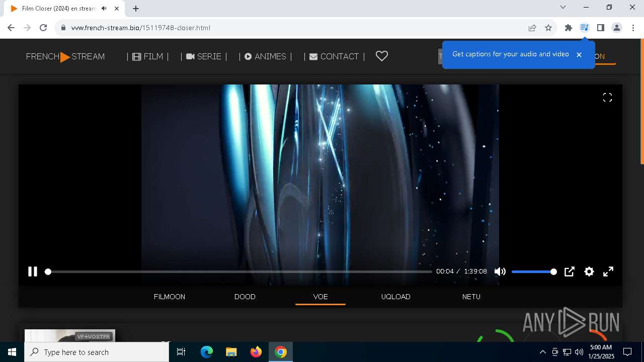
Task: Pause the video playback
Action: click(x=33, y=271)
